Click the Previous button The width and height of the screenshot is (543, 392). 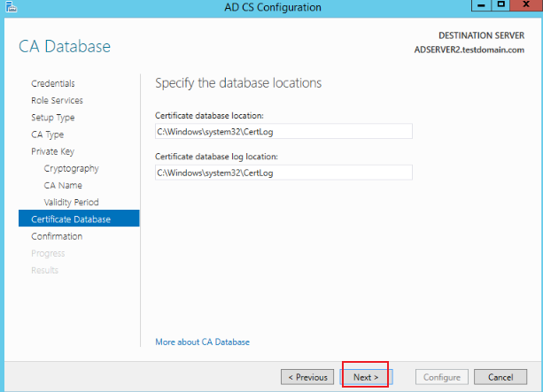pos(307,377)
